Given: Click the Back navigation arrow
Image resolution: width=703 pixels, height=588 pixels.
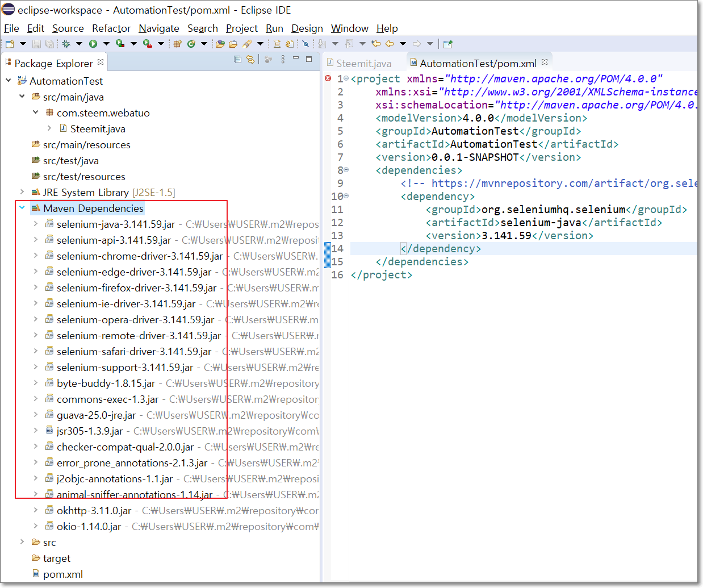Looking at the screenshot, I should (x=390, y=44).
